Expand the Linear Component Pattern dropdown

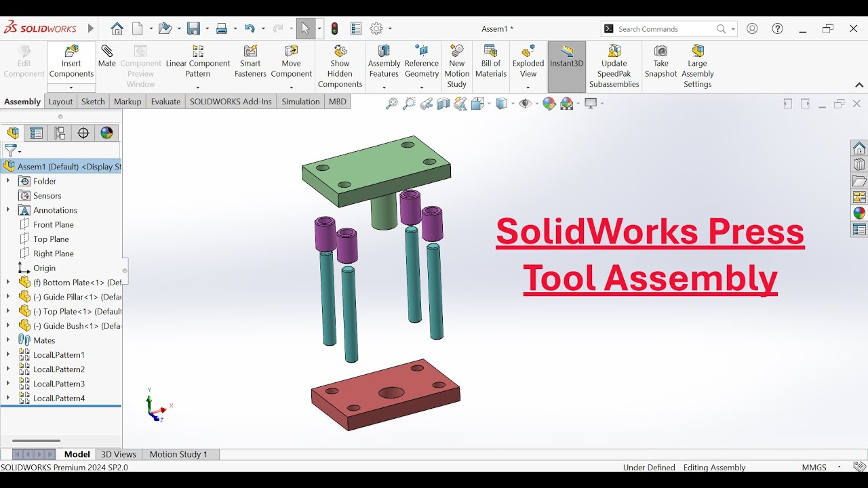[x=198, y=87]
